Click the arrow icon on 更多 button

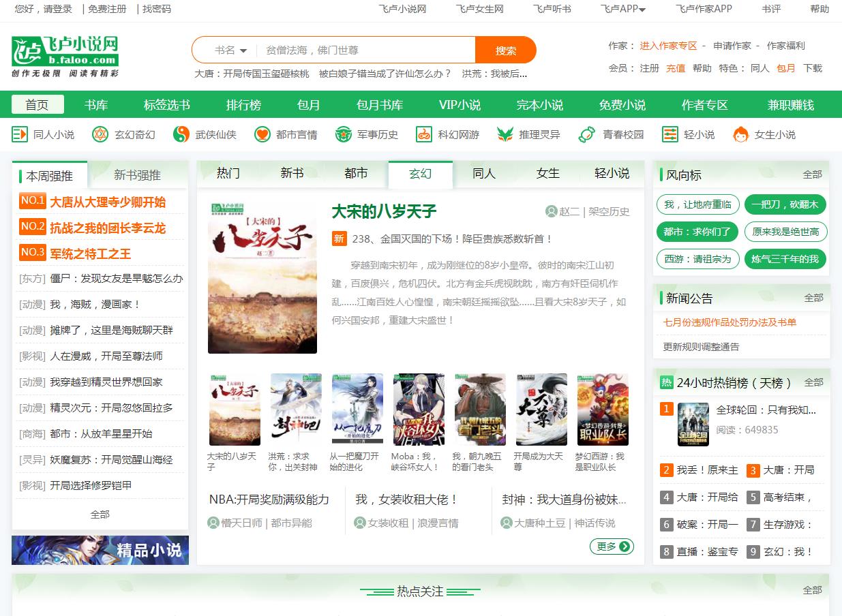[x=625, y=546]
